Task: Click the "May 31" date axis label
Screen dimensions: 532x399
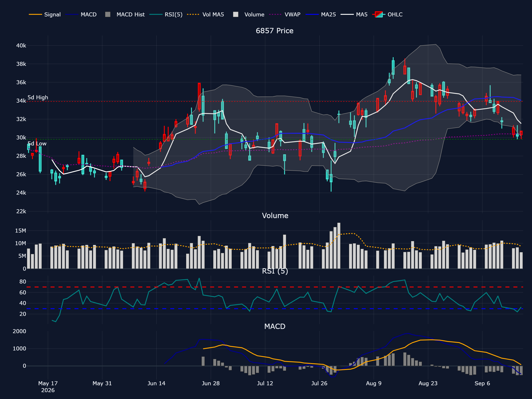Action: [102, 383]
